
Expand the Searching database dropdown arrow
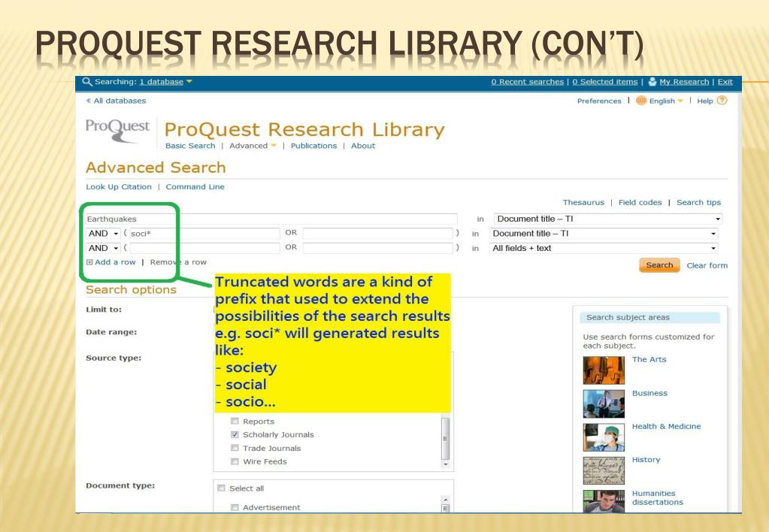point(189,82)
